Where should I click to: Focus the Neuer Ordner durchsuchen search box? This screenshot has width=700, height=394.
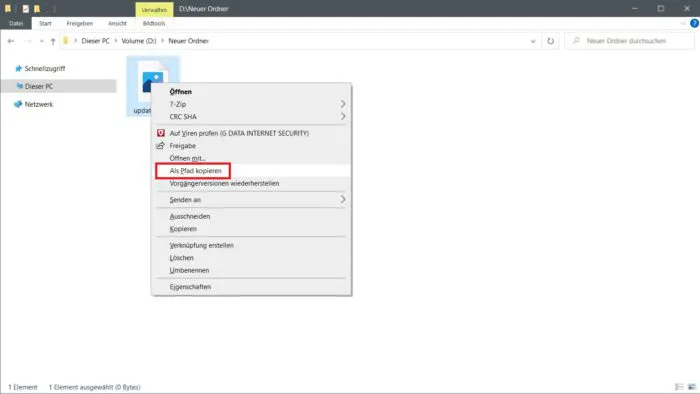click(x=630, y=41)
